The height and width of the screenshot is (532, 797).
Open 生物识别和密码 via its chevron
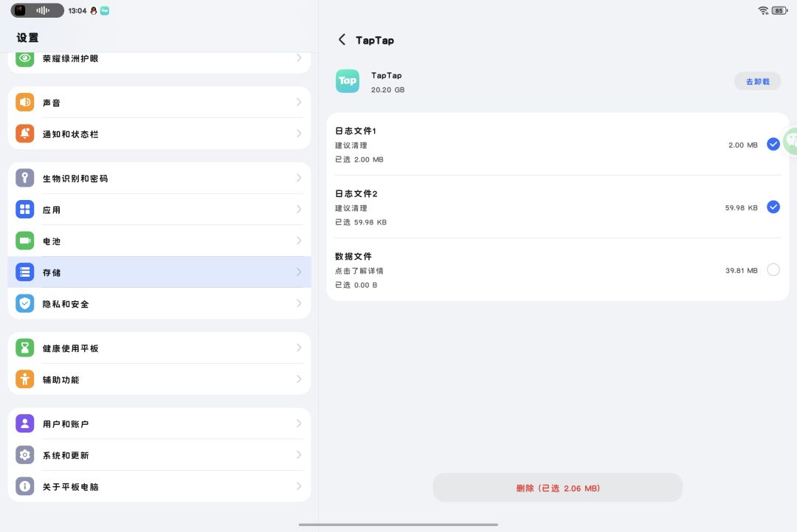[x=299, y=178]
